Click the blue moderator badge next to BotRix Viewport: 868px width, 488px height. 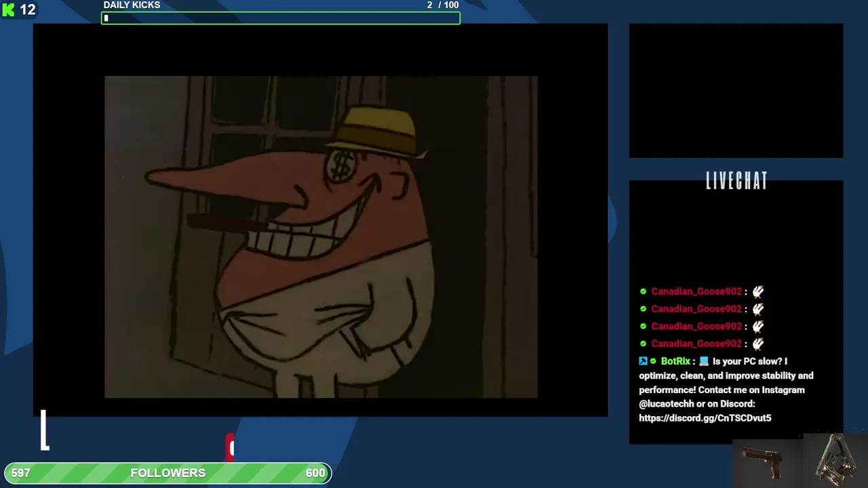click(x=643, y=361)
